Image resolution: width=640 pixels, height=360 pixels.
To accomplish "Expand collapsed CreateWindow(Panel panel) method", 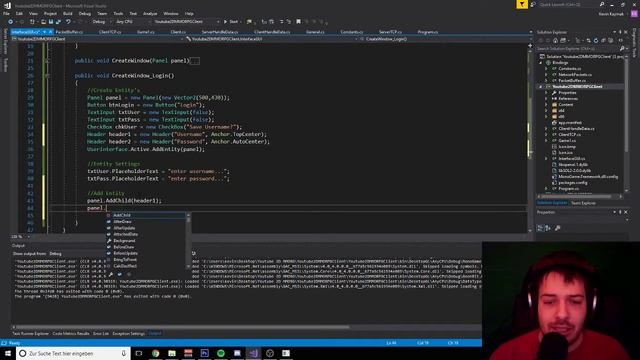I will pos(47,61).
